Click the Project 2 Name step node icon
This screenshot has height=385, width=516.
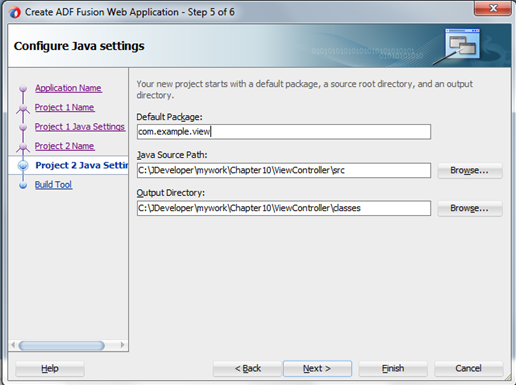[23, 147]
